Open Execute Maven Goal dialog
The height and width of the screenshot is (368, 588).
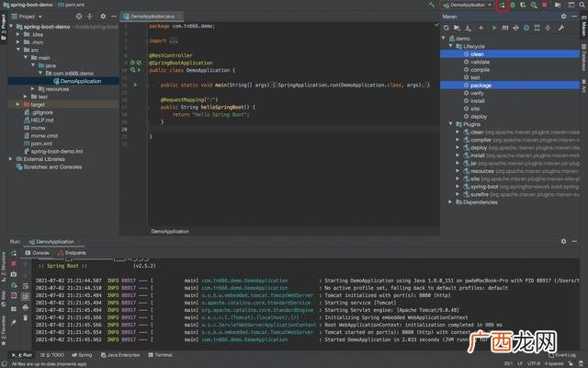pos(505,28)
